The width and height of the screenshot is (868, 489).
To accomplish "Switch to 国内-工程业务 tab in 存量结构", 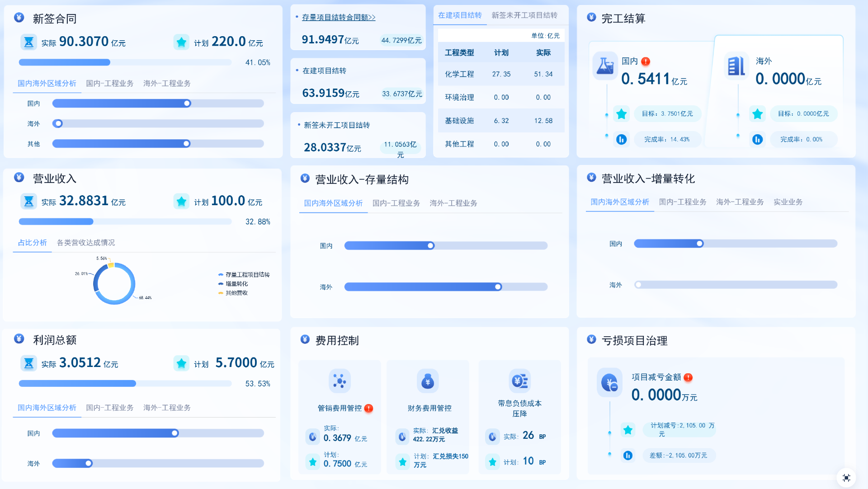I will click(396, 203).
